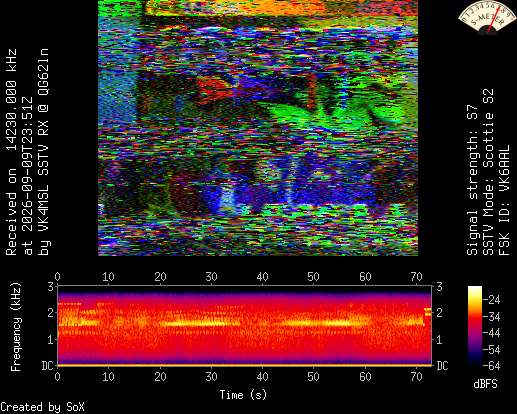Image resolution: width=517 pixels, height=414 pixels.
Task: Click the audio spectrogram plot
Action: pyautogui.click(x=245, y=326)
